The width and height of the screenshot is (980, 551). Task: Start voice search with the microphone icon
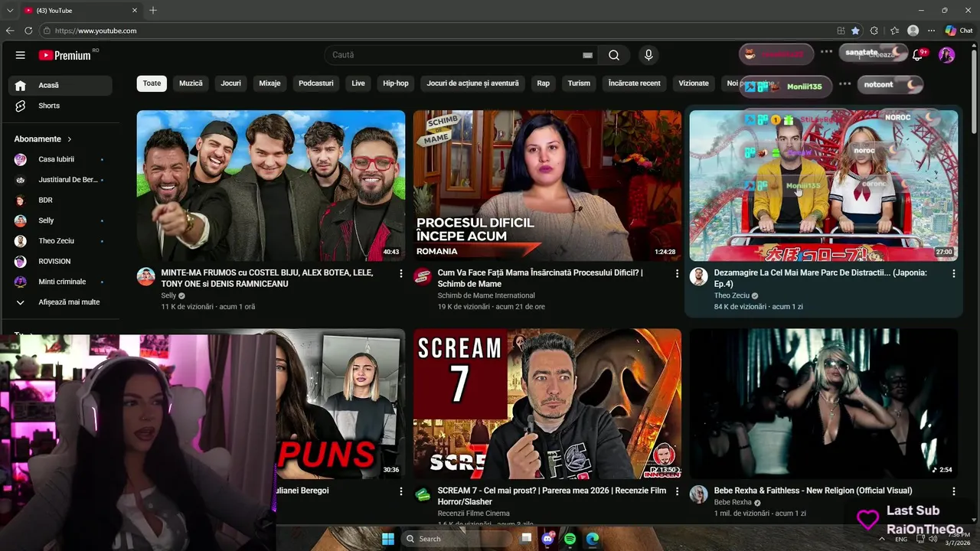(648, 55)
